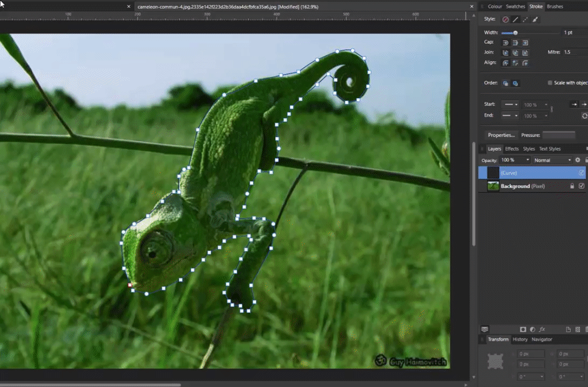Open the Adjustments icon in Layers panel
Screen dimensions: 588x387
[x=532, y=329]
